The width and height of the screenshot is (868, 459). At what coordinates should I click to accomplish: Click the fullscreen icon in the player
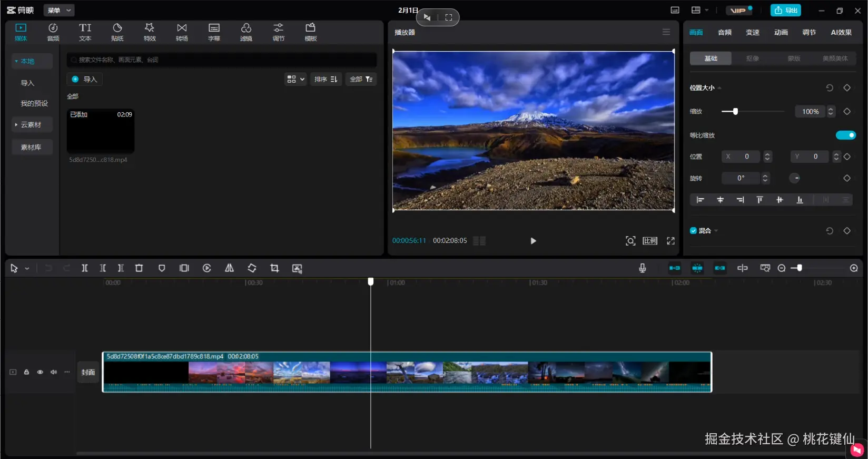tap(670, 241)
